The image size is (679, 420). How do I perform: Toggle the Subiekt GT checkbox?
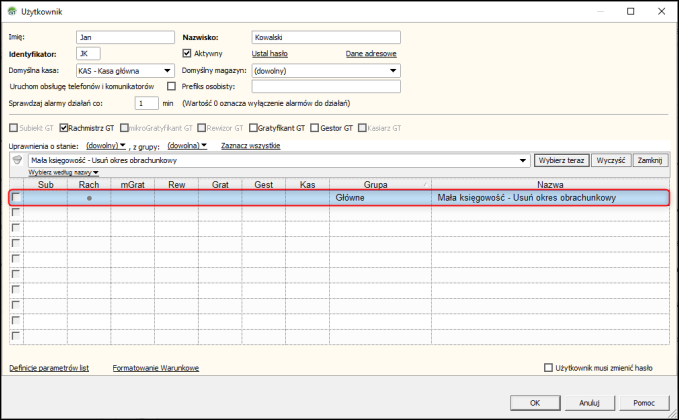[13, 128]
